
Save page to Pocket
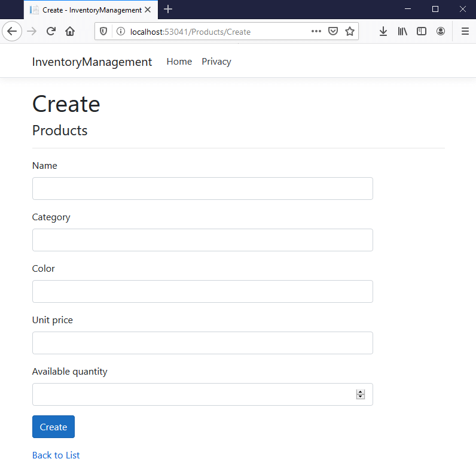(x=333, y=32)
